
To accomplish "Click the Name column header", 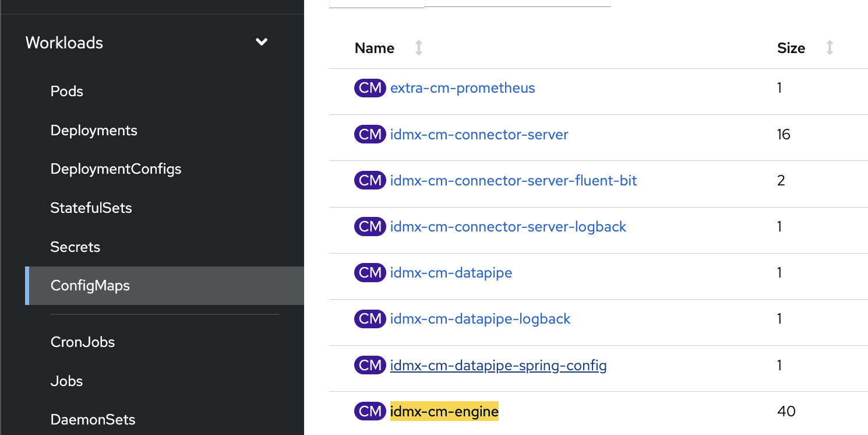I will 375,48.
